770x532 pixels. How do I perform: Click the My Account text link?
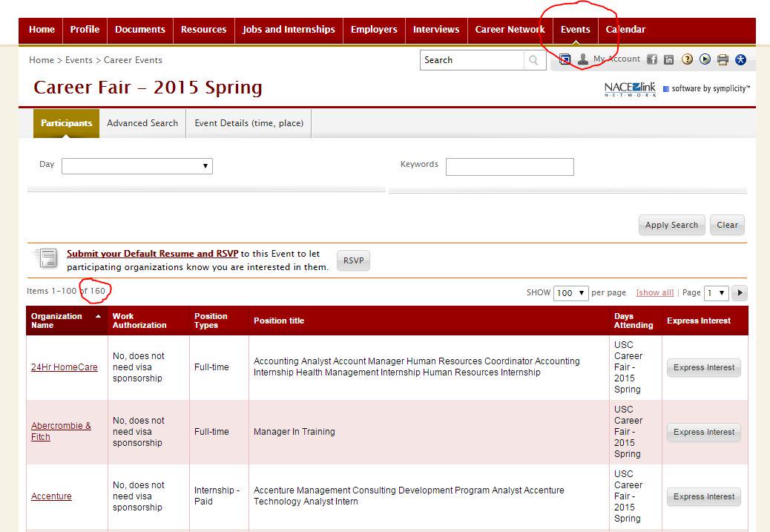tap(616, 59)
